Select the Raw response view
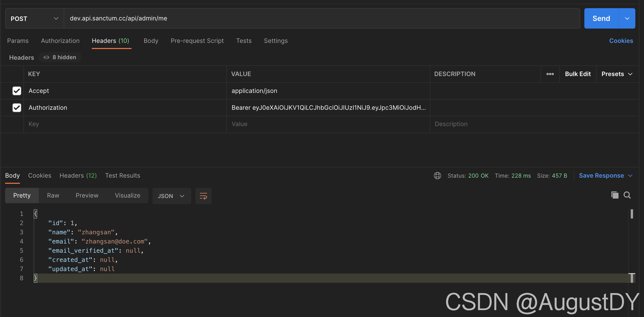Viewport: 644px width, 317px height. pos(53,196)
